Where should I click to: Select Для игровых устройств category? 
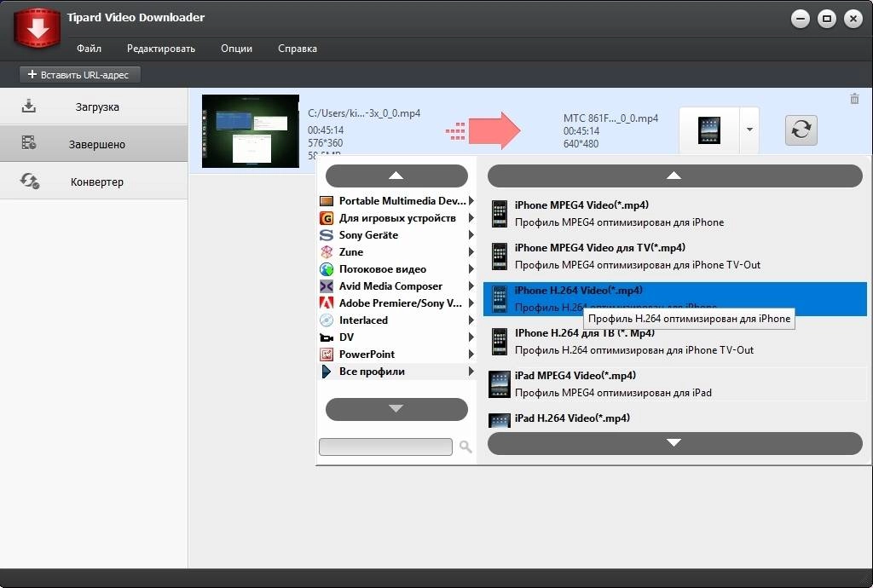(x=396, y=218)
